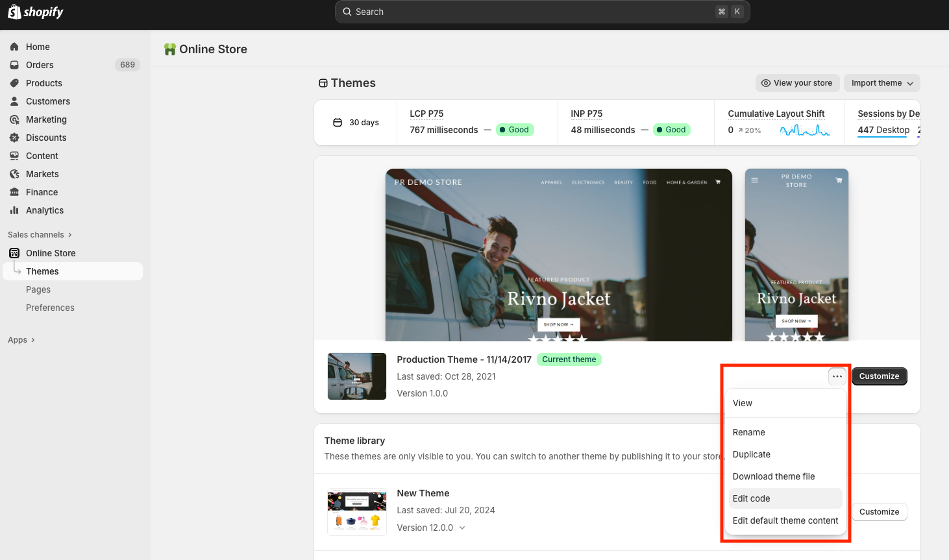Screen dimensions: 949x560
Task: Open Customers via the person icon
Action: (x=14, y=101)
